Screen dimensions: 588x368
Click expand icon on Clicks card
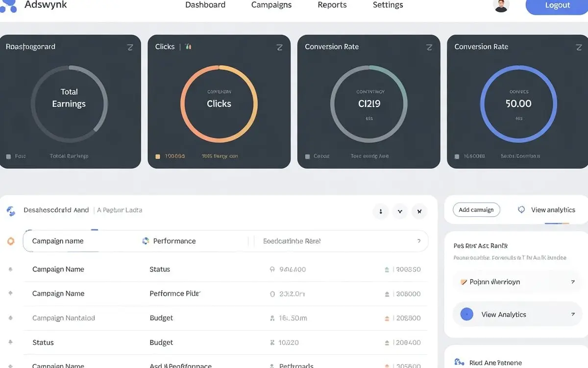(279, 47)
